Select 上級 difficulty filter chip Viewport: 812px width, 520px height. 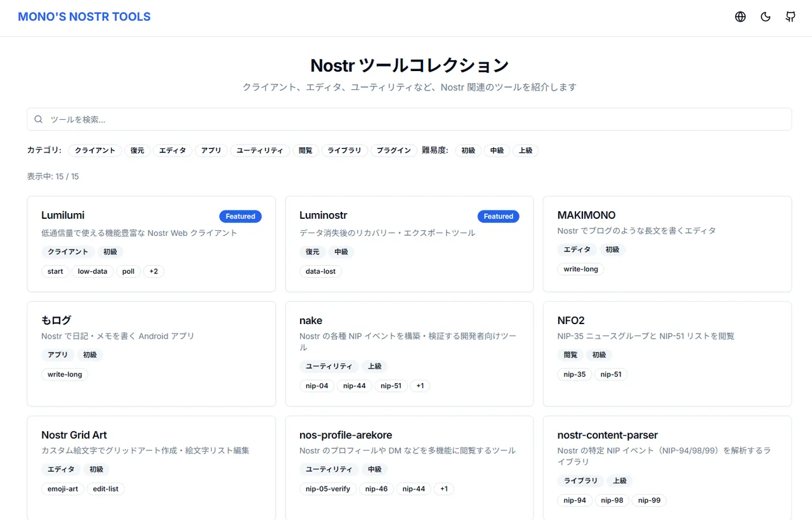526,150
